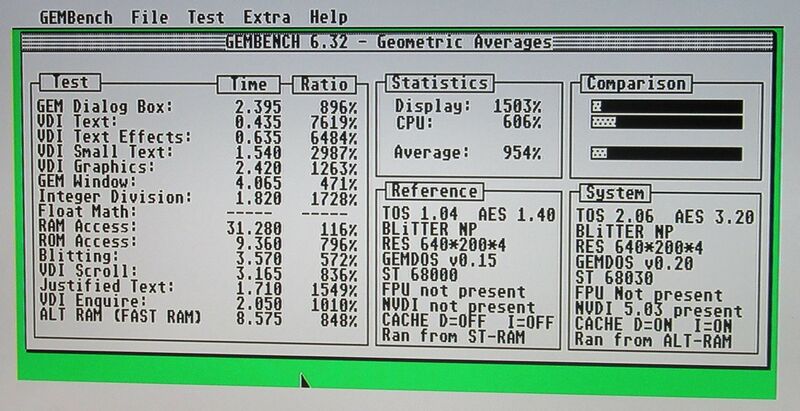Click the Reference panel label
Viewport: 800px width, 411px height.
pyautogui.click(x=434, y=191)
